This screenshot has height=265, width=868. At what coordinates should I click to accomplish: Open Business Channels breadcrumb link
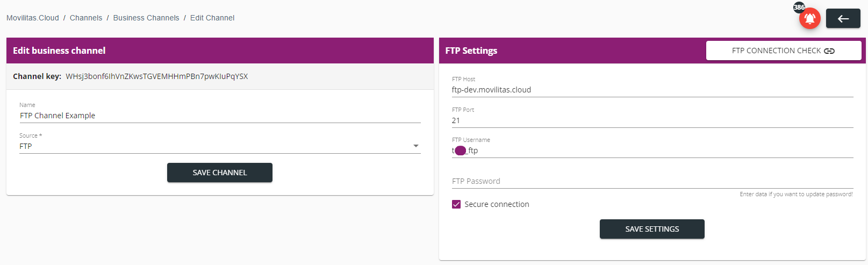click(146, 18)
